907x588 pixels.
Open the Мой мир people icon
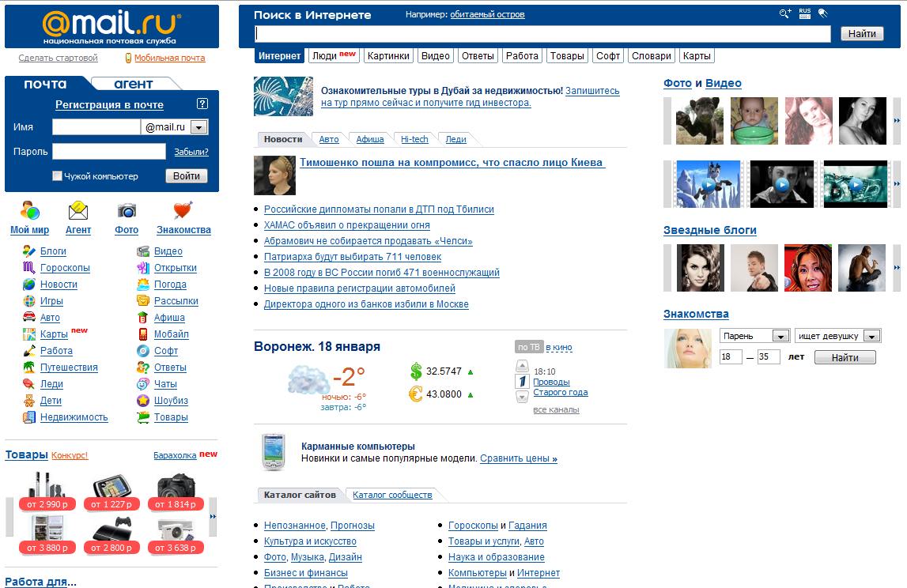click(30, 212)
